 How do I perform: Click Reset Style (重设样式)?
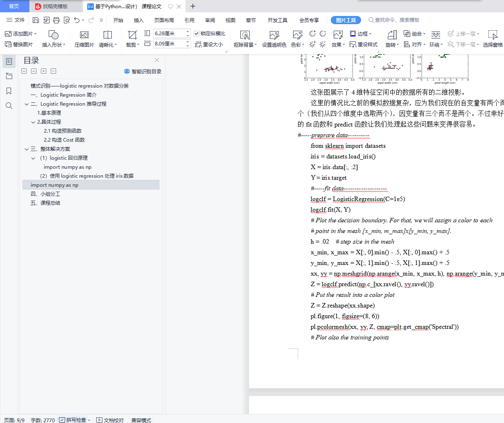(364, 44)
